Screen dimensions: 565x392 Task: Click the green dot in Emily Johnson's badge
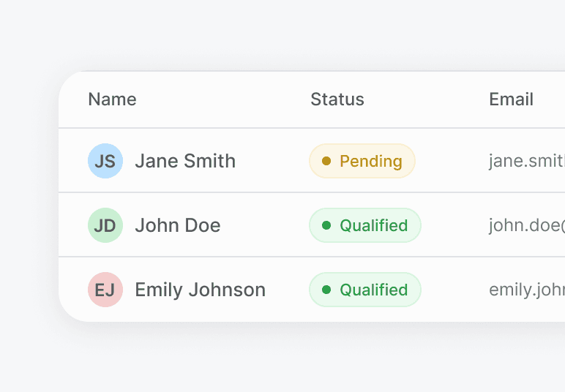[326, 290]
